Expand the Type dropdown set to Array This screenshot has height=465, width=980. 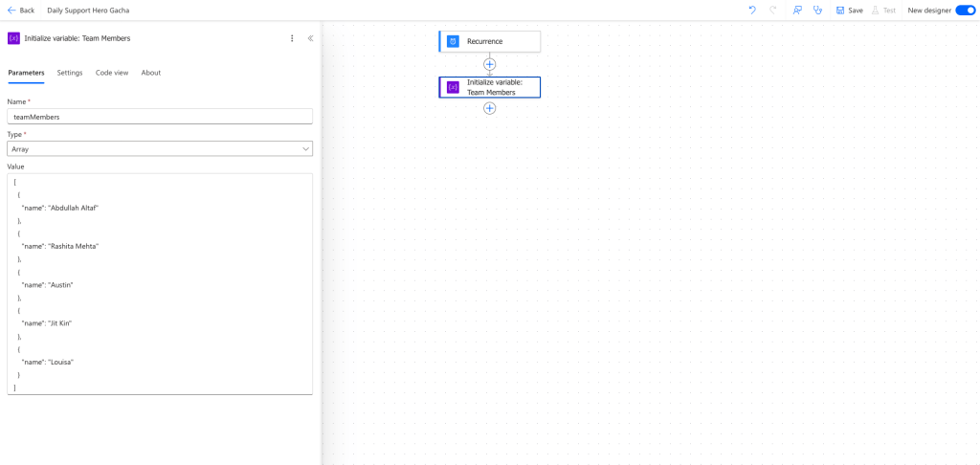tap(160, 149)
